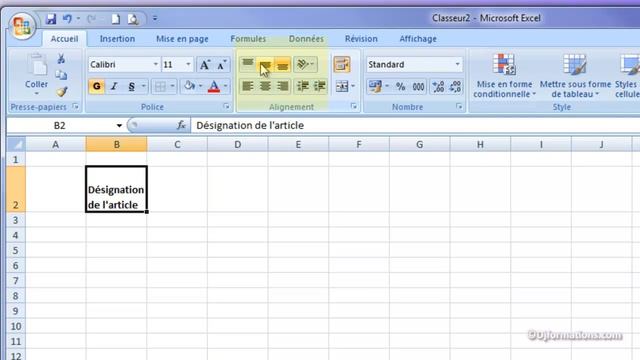This screenshot has width=640, height=360.
Task: Open Nombre dialog launcher
Action: 459,107
